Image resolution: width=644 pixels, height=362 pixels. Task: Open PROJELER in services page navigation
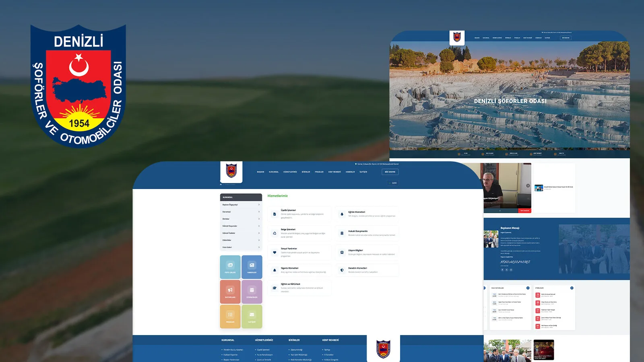click(319, 172)
